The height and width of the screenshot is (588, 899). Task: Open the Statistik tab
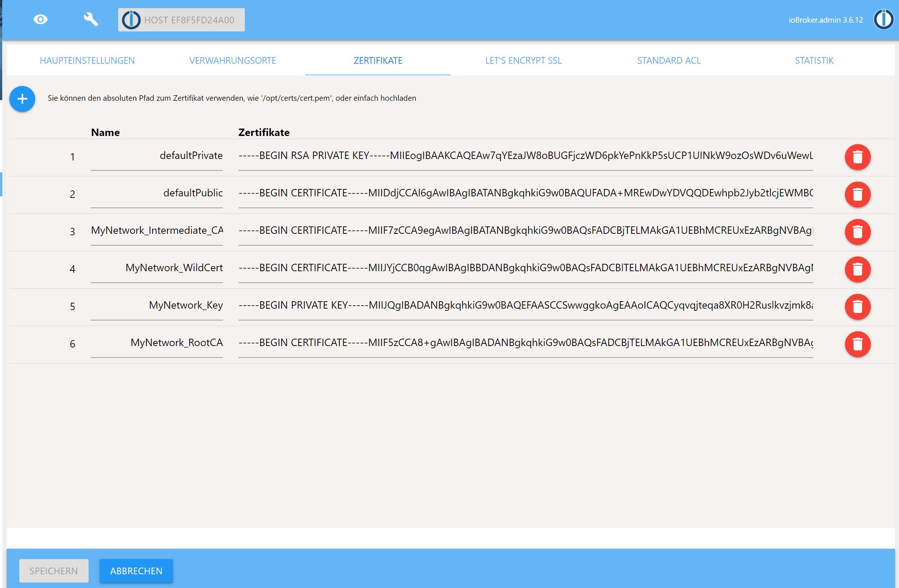tap(814, 60)
